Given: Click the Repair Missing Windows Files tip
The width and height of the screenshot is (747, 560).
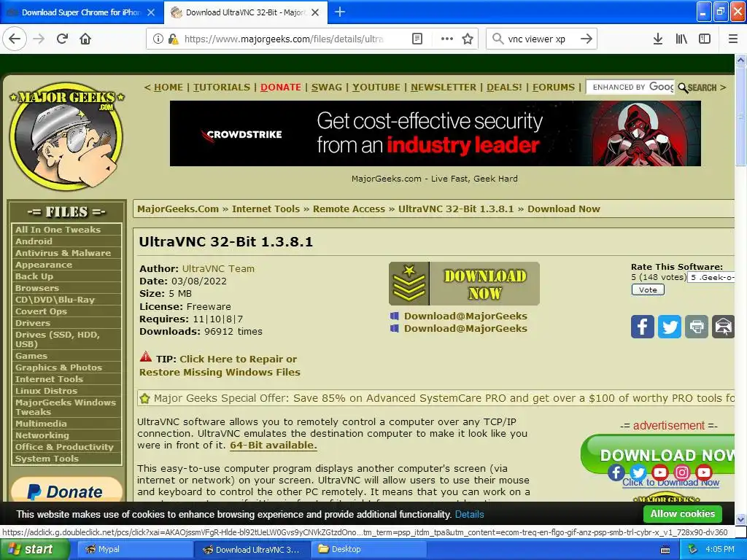Looking at the screenshot, I should pyautogui.click(x=220, y=365).
